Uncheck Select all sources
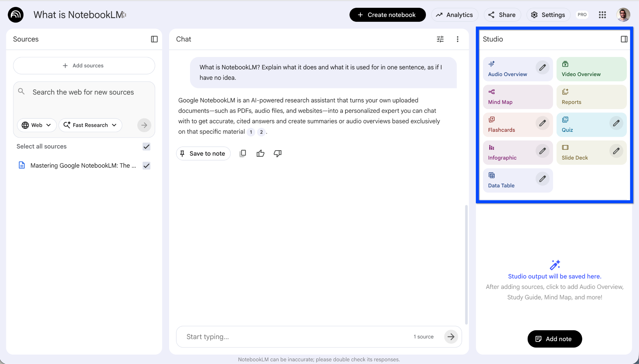Screen dimensions: 639x364 click(146, 146)
